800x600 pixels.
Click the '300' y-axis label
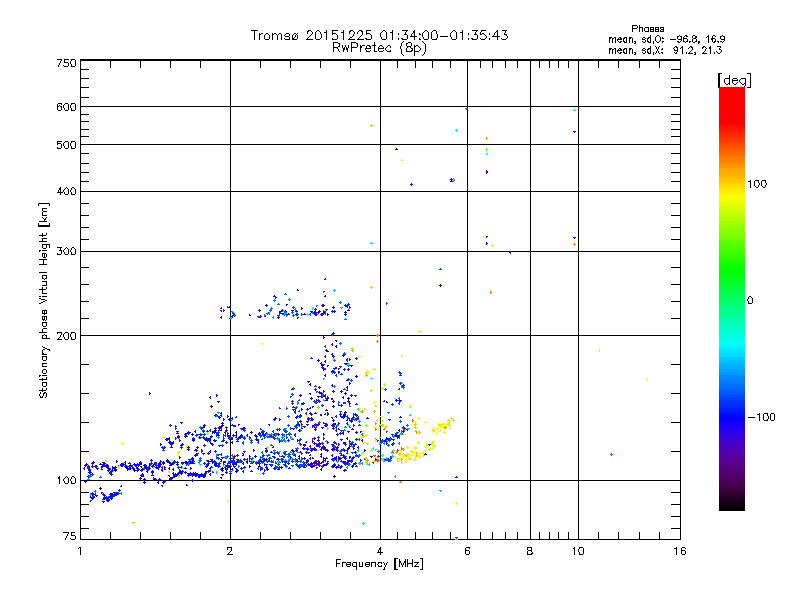coord(66,252)
